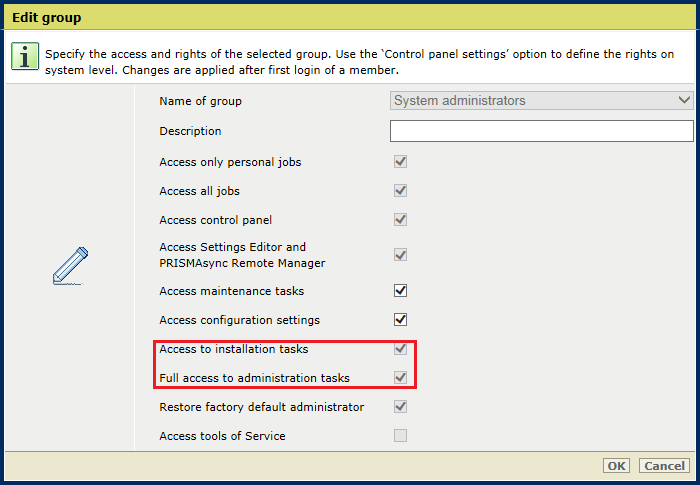Uncheck Access configuration settings
This screenshot has width=700, height=485.
click(400, 320)
